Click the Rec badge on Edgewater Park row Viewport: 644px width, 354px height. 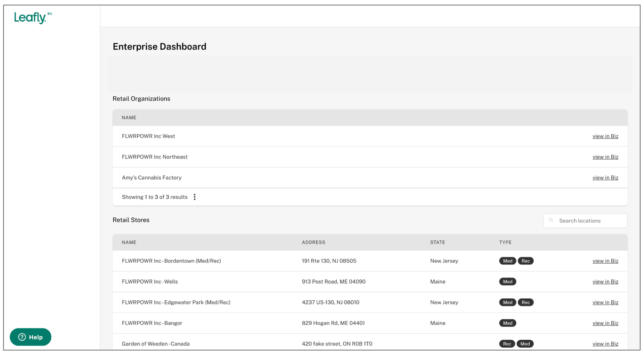[525, 303]
